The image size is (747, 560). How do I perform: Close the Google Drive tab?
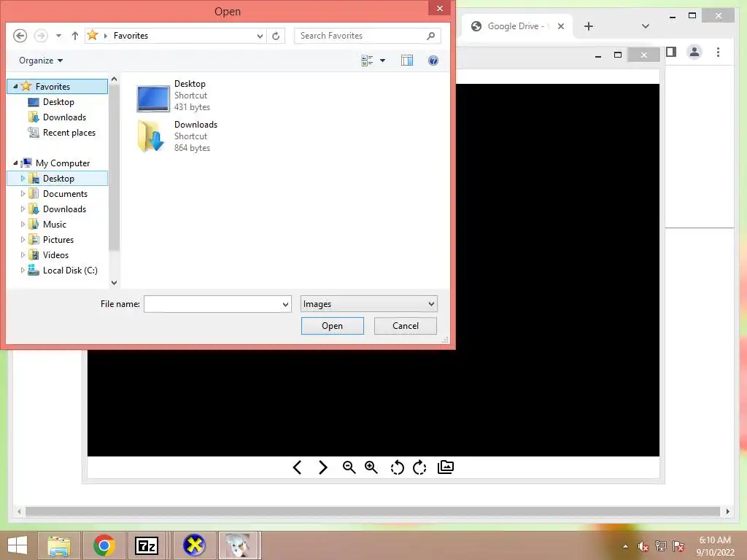pos(561,26)
